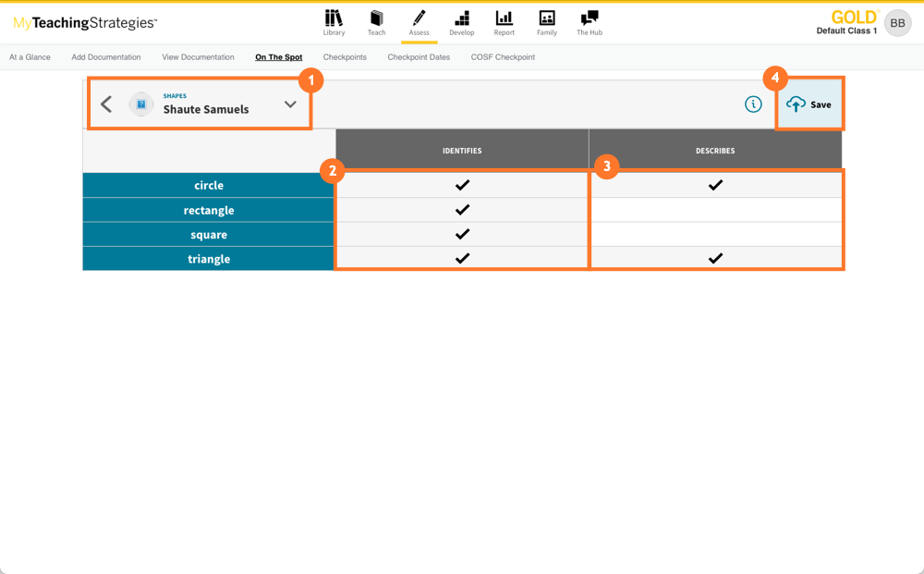Open the View Documentation tab
The width and height of the screenshot is (924, 574).
[x=198, y=57]
